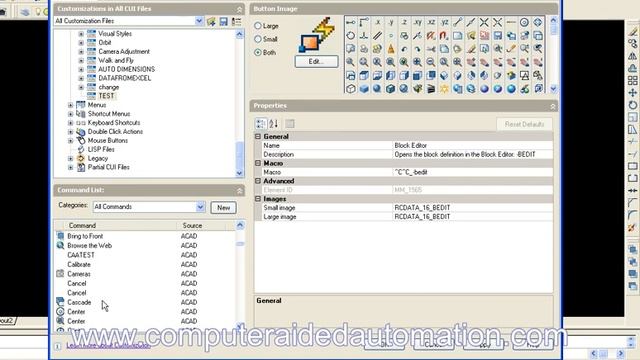Select the Array tool in AutoCAD's right toolbar
The height and width of the screenshot is (360, 640).
pyautogui.click(x=632, y=80)
